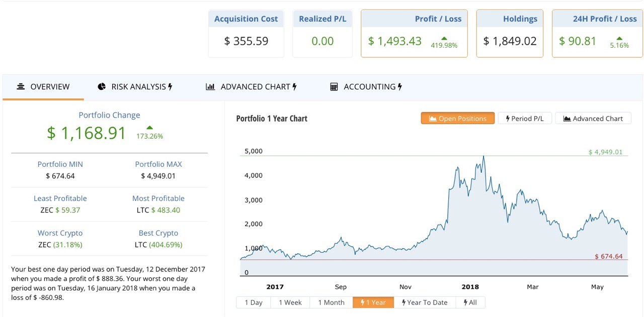Click the green up arrow beside Portfolio Change

[149, 128]
